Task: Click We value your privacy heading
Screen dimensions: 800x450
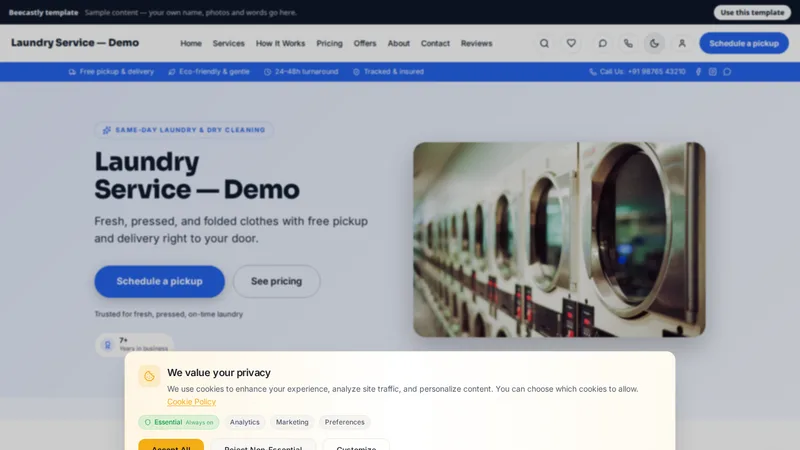Action: (x=219, y=372)
